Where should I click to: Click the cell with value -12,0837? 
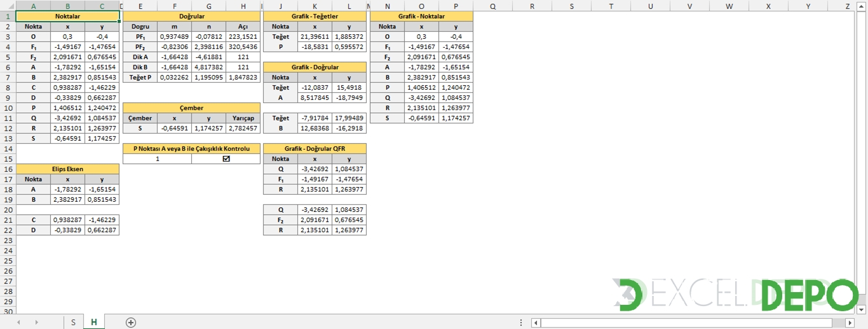[315, 87]
